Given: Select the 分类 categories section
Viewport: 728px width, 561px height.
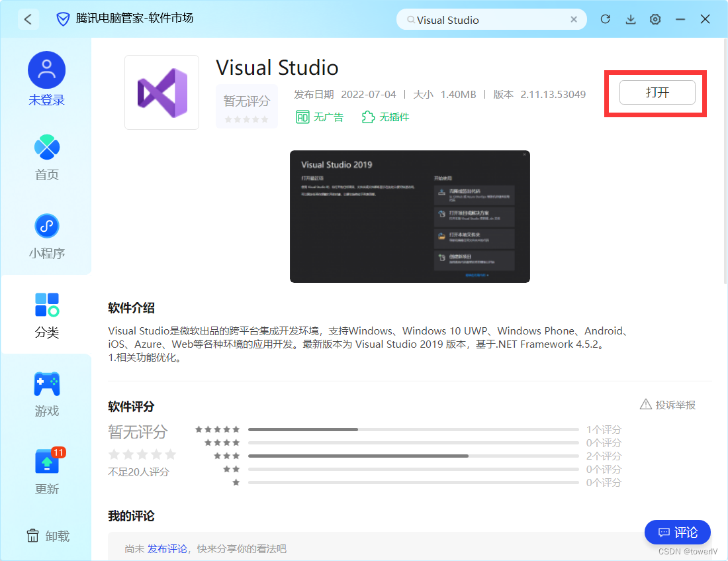Looking at the screenshot, I should pyautogui.click(x=46, y=315).
